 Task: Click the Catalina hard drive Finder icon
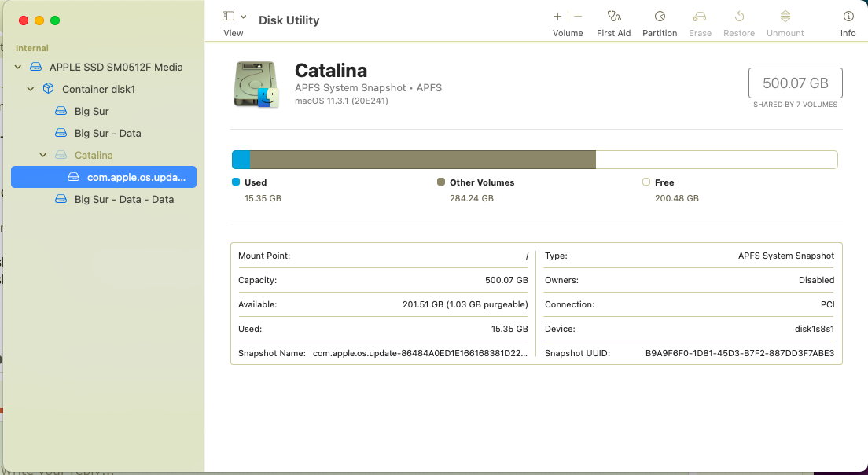coord(256,84)
